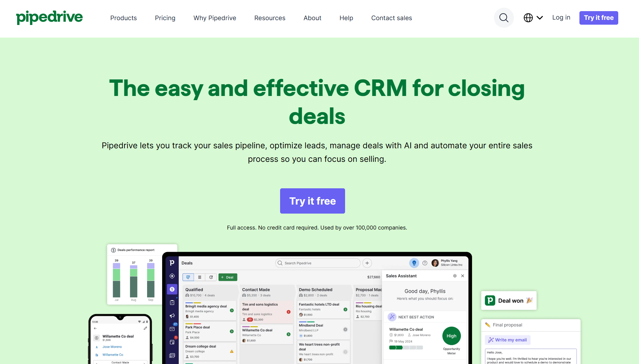Click the Pricing menu item
This screenshot has height=364, width=639.
coord(165,18)
